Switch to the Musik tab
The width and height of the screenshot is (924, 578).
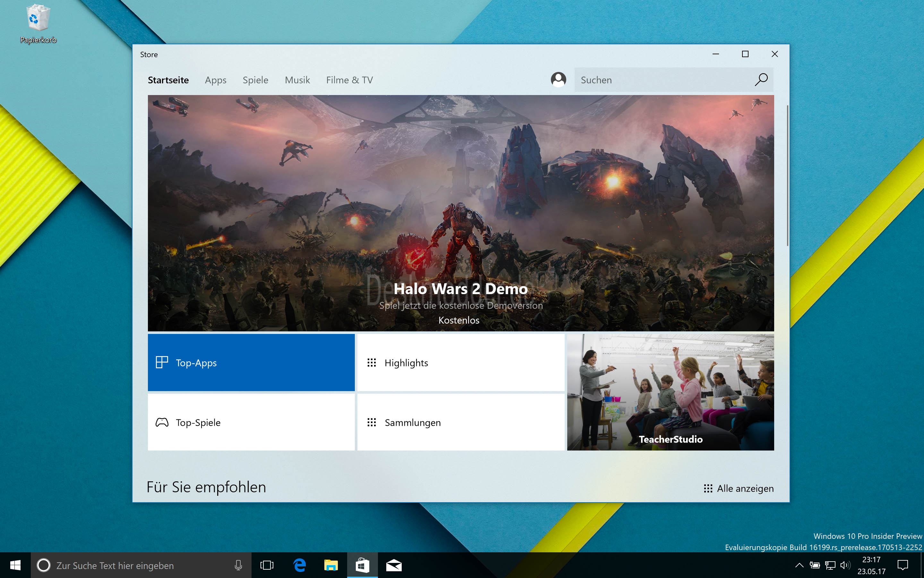coord(297,80)
